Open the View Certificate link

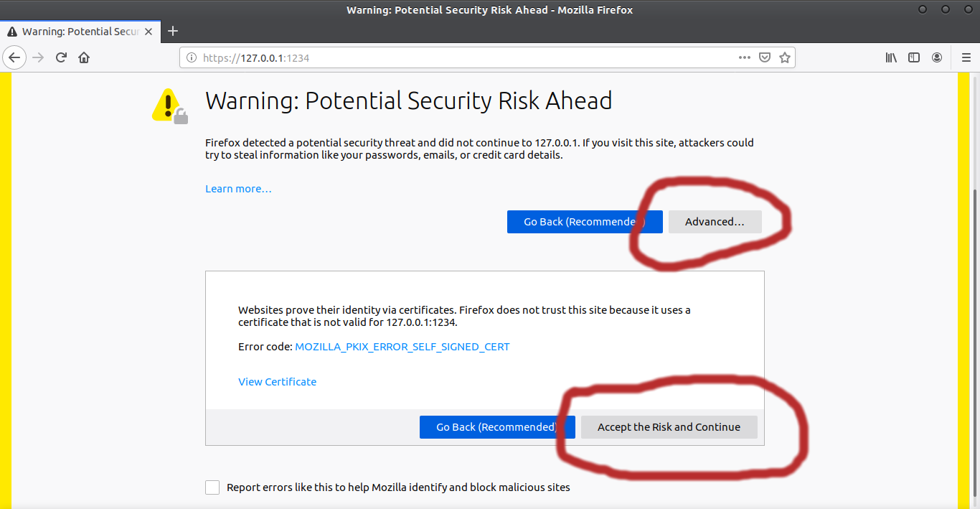277,382
